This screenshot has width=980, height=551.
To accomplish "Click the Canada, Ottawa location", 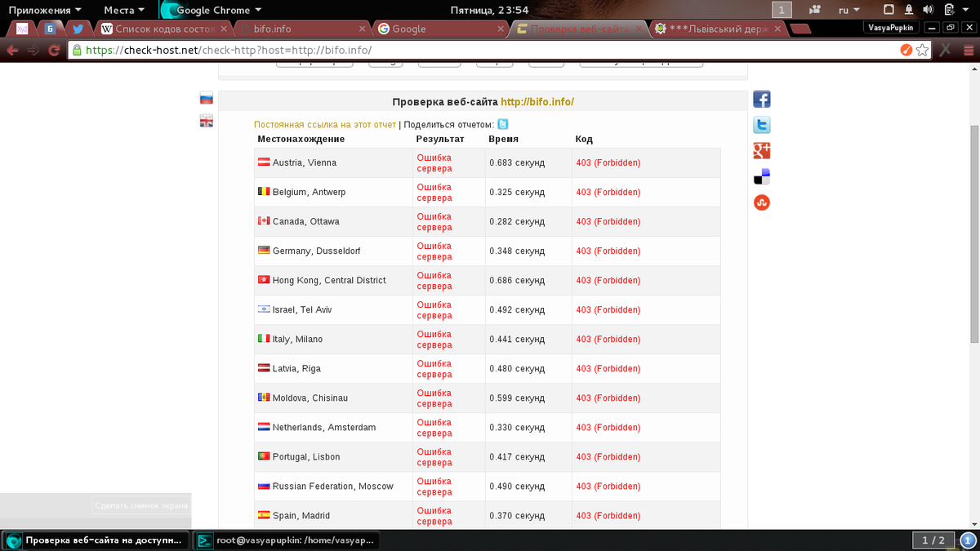I will coord(305,222).
